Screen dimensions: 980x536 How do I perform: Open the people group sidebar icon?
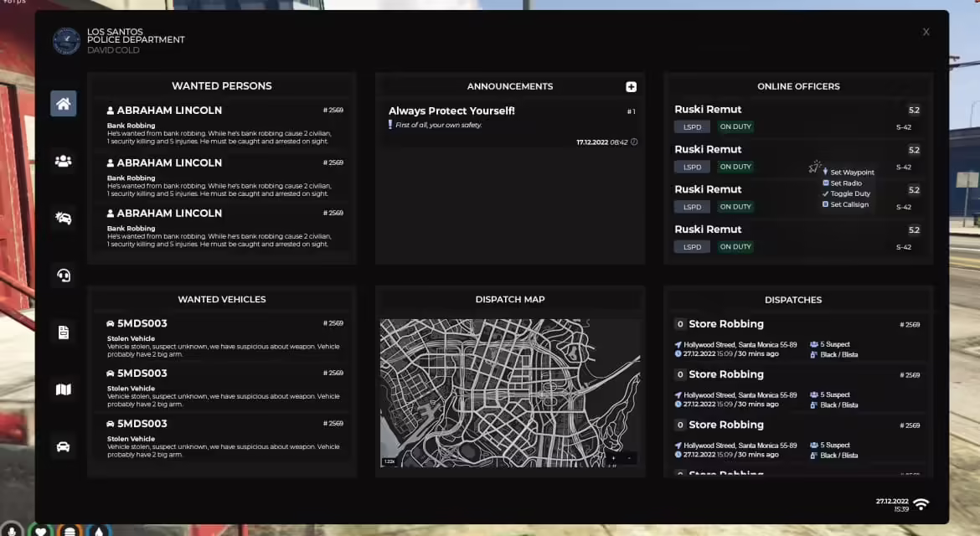[64, 161]
